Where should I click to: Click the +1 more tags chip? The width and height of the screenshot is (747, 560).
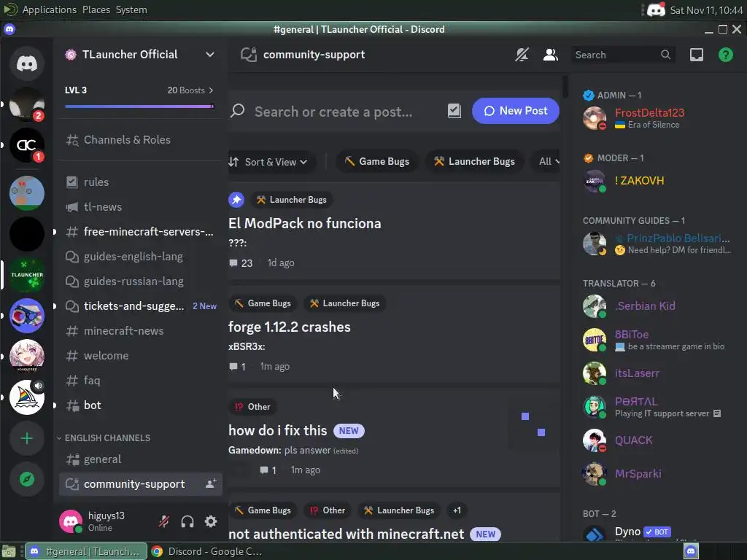[457, 510]
